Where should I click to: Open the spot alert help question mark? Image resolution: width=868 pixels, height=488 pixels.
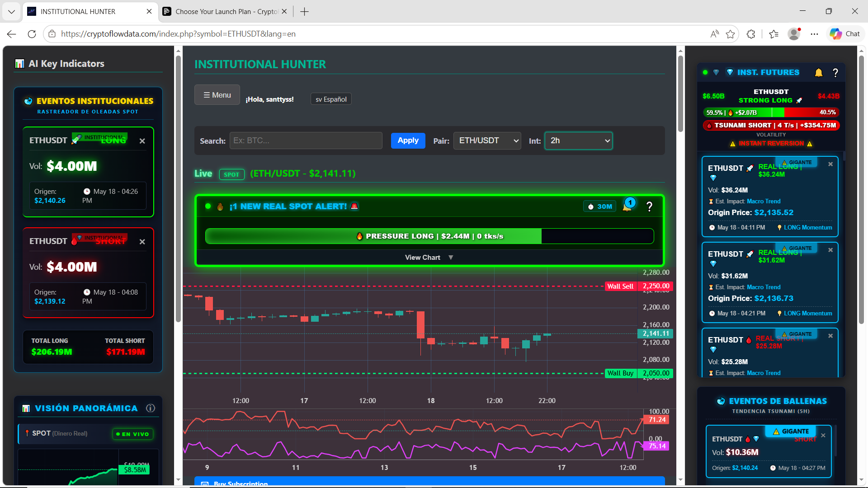(x=649, y=206)
